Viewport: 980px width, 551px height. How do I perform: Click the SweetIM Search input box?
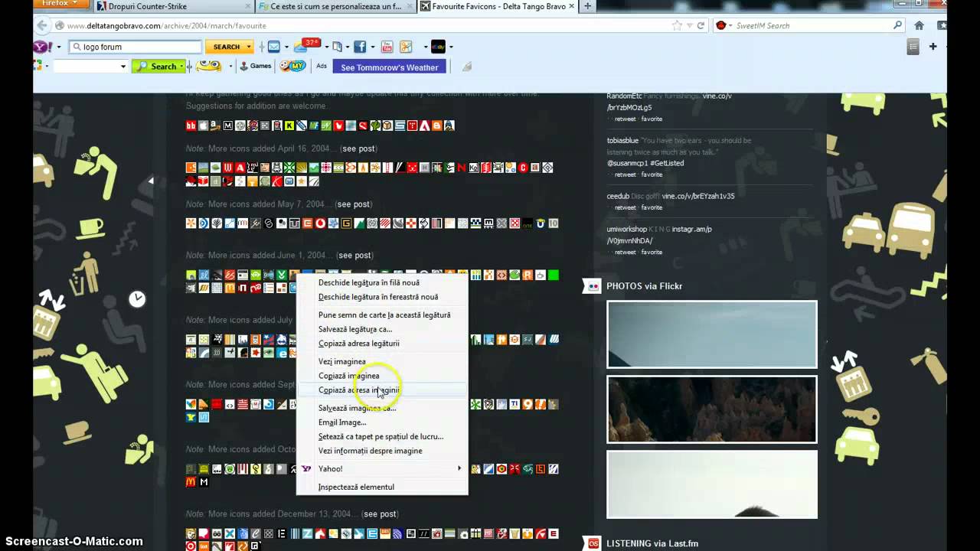(810, 25)
